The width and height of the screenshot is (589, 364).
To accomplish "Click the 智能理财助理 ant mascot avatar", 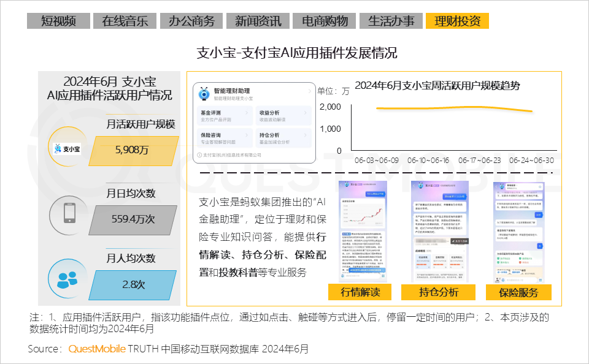I will click(x=204, y=94).
